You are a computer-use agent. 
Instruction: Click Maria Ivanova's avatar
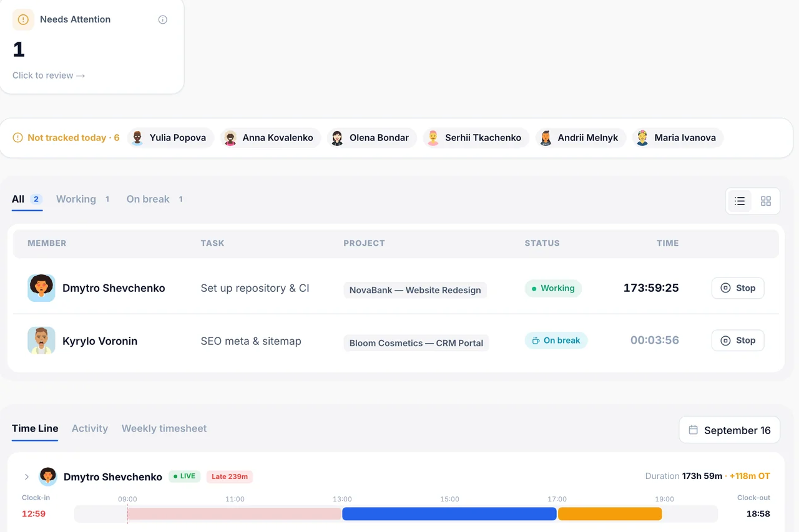642,138
